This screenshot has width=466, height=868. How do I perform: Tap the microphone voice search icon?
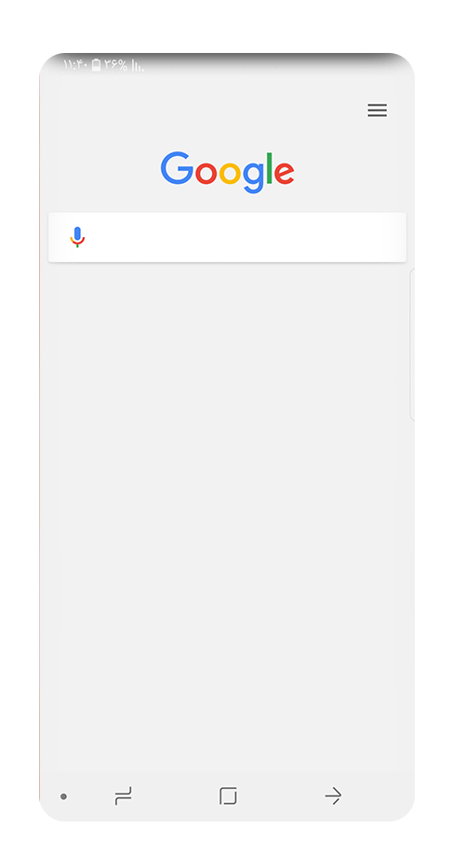coord(77,237)
